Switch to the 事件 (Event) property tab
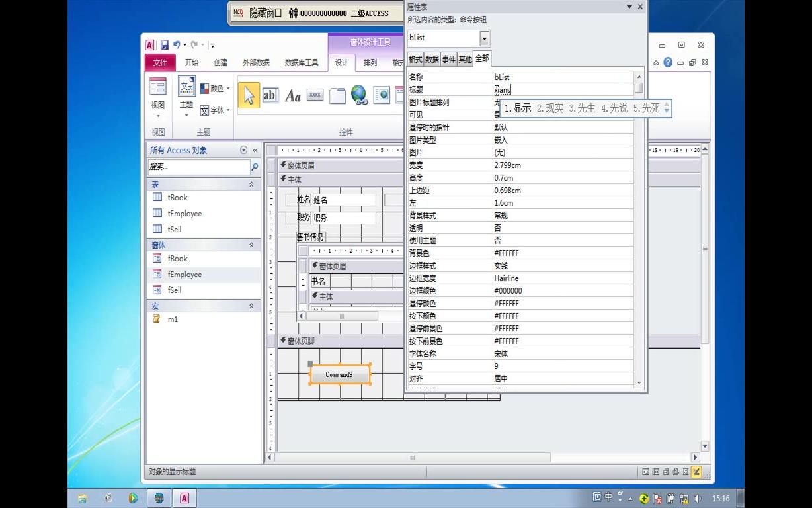This screenshot has width=812, height=508. [448, 58]
